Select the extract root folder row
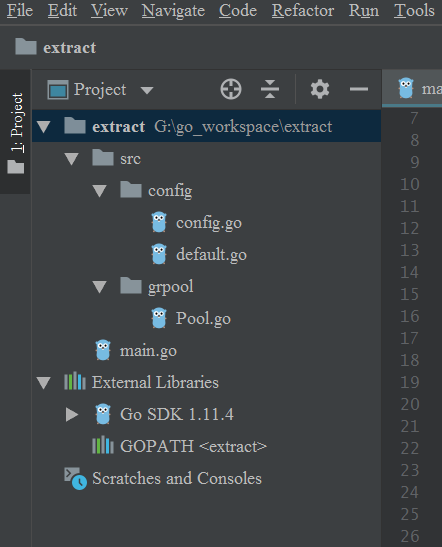 coord(206,126)
